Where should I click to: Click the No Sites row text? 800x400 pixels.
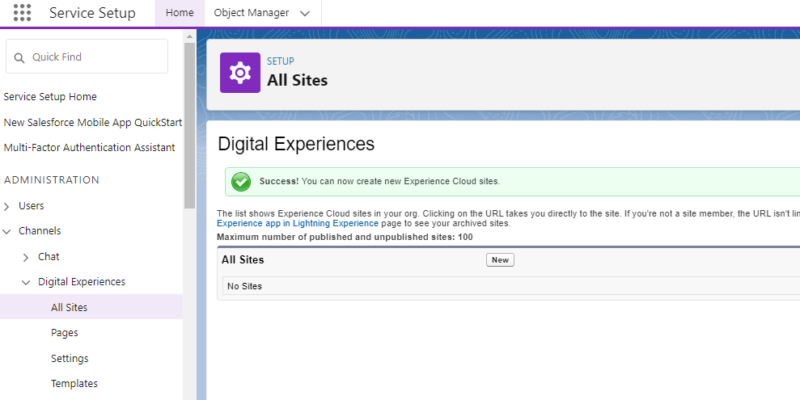[x=244, y=286]
